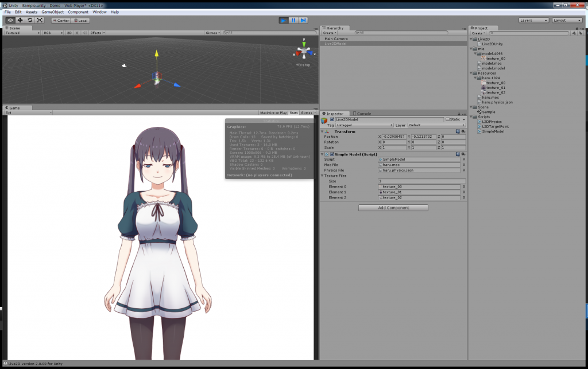Toggle Local rotation mode button
The width and height of the screenshot is (588, 369).
pos(80,21)
